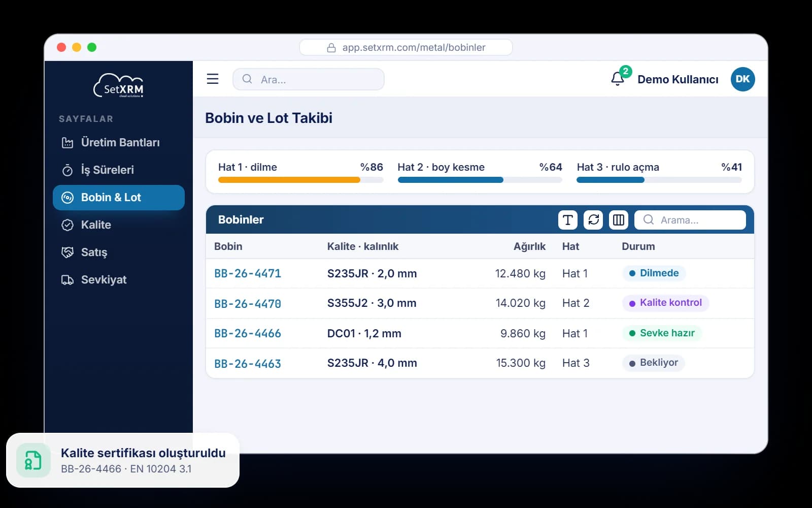Refresh the Bobinler table
Screen dimensions: 812x508
(x=593, y=220)
